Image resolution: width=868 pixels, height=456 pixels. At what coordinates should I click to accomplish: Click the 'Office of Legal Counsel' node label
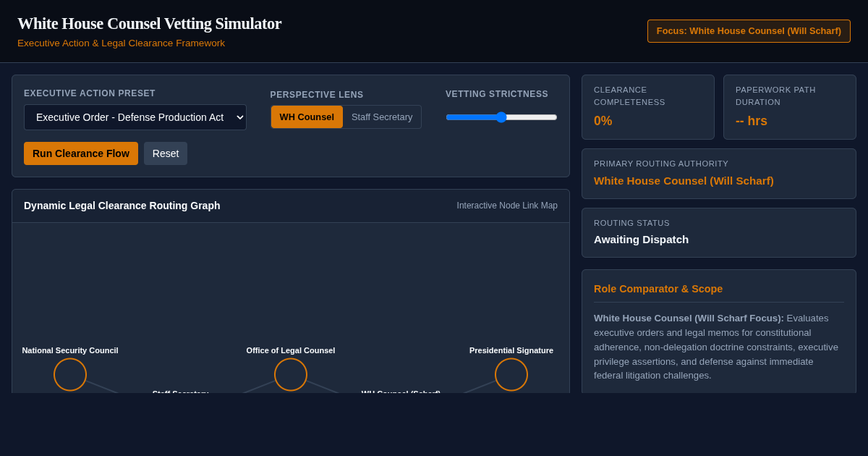[x=291, y=350]
